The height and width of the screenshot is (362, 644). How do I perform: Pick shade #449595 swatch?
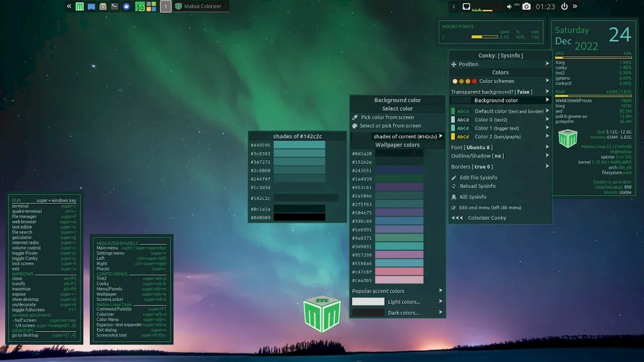(299, 145)
